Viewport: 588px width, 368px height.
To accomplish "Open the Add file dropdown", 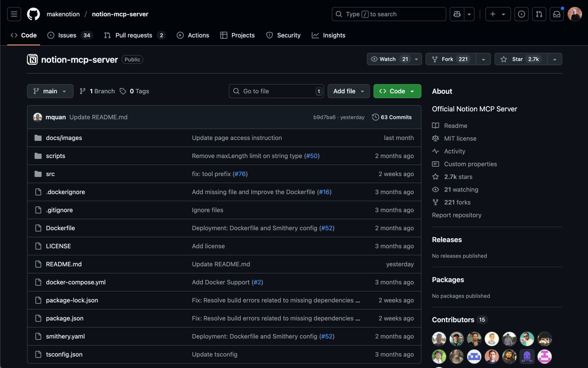I will pos(349,91).
